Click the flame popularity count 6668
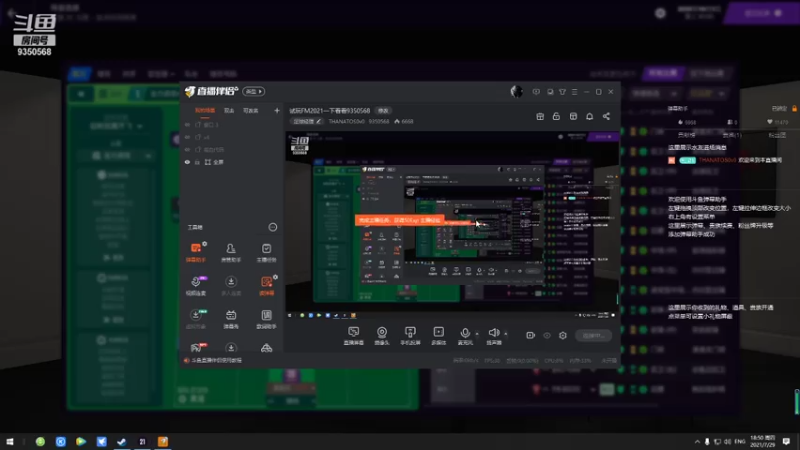This screenshot has width=800, height=450. (x=404, y=121)
